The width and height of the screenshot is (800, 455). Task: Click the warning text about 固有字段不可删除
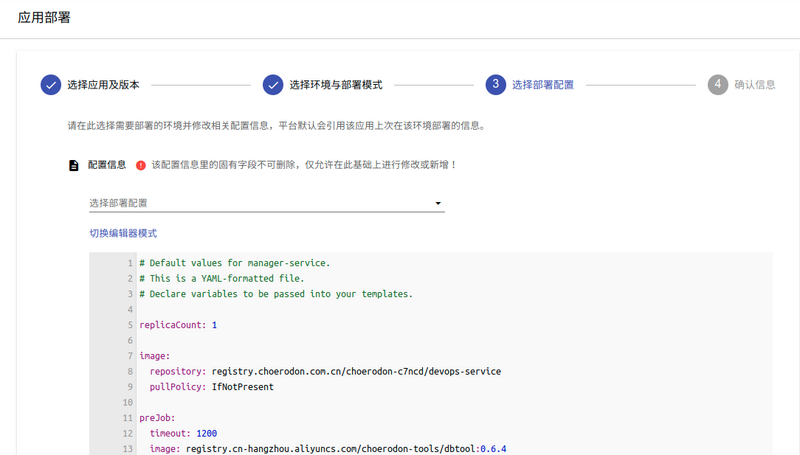click(304, 165)
